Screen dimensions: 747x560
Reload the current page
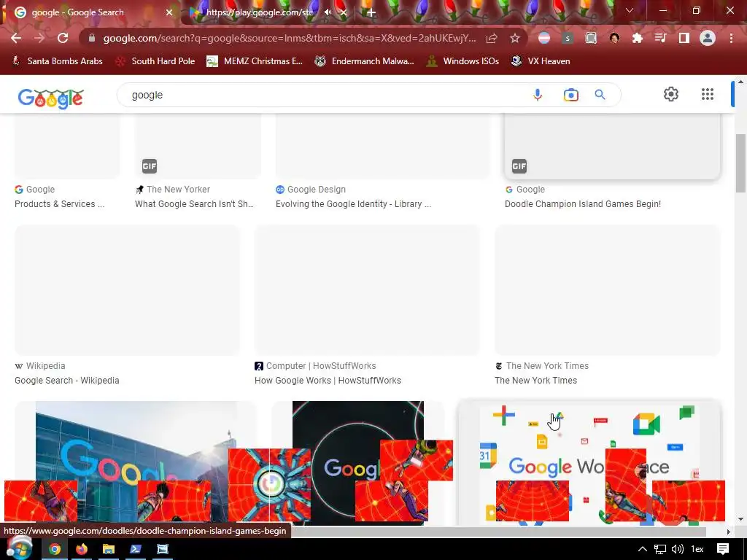point(63,38)
